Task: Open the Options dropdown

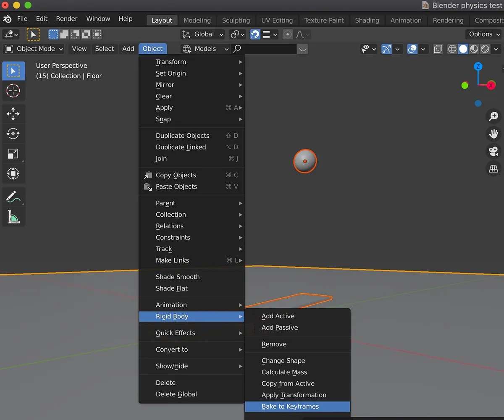Action: pyautogui.click(x=484, y=34)
